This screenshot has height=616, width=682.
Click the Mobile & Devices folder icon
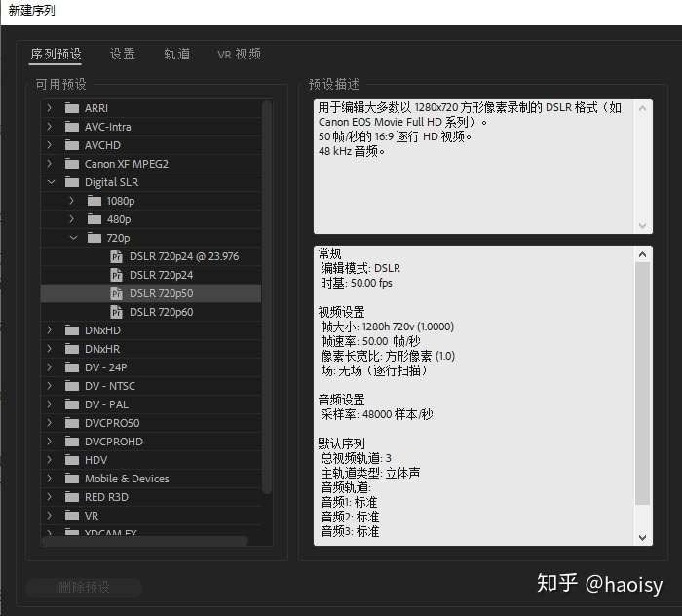click(x=72, y=479)
